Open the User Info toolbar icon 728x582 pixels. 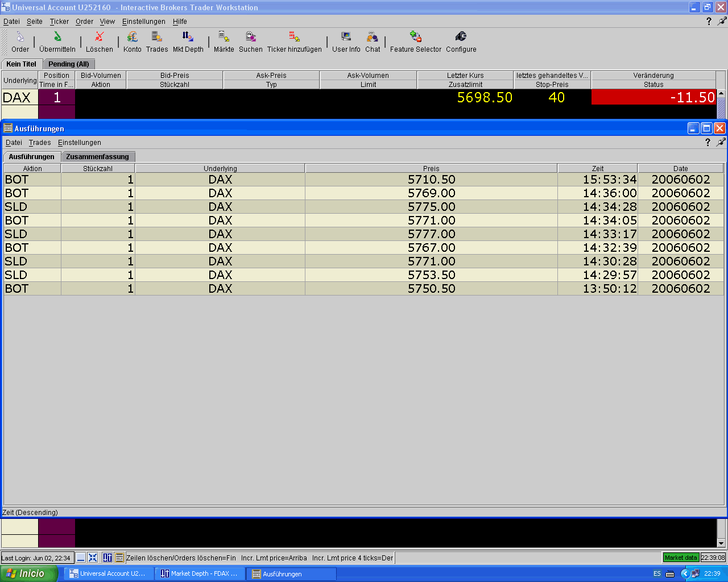346,37
